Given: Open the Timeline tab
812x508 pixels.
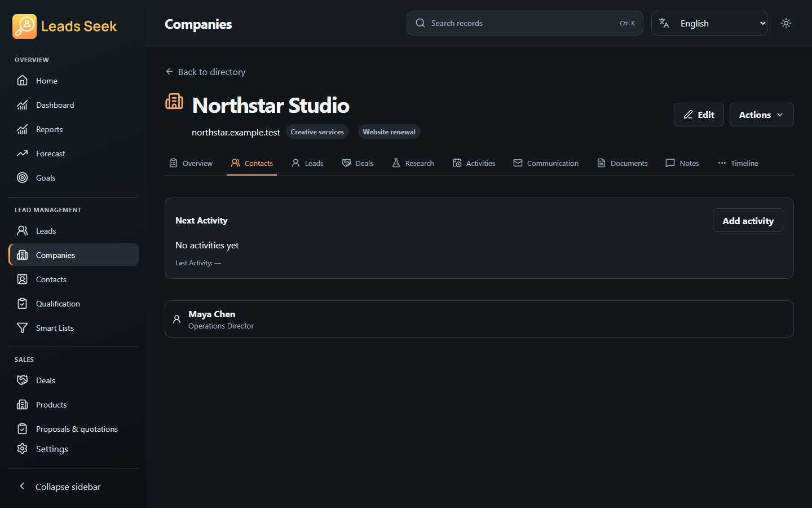Looking at the screenshot, I should click(x=738, y=163).
